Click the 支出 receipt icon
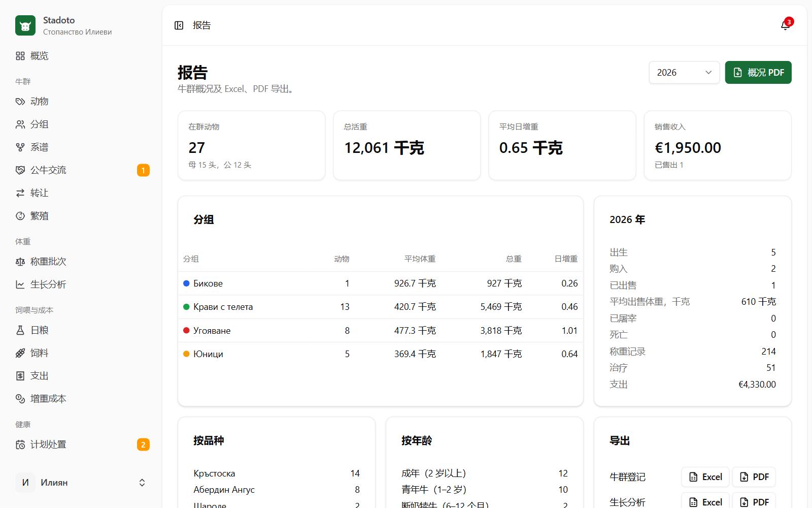812x508 pixels. [20, 376]
